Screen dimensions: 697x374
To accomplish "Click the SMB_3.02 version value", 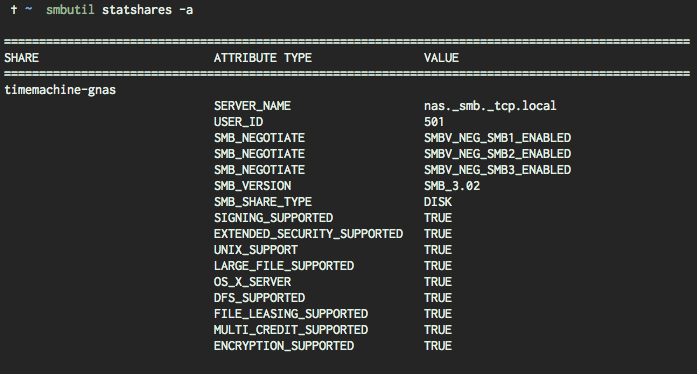I will click(x=452, y=186).
